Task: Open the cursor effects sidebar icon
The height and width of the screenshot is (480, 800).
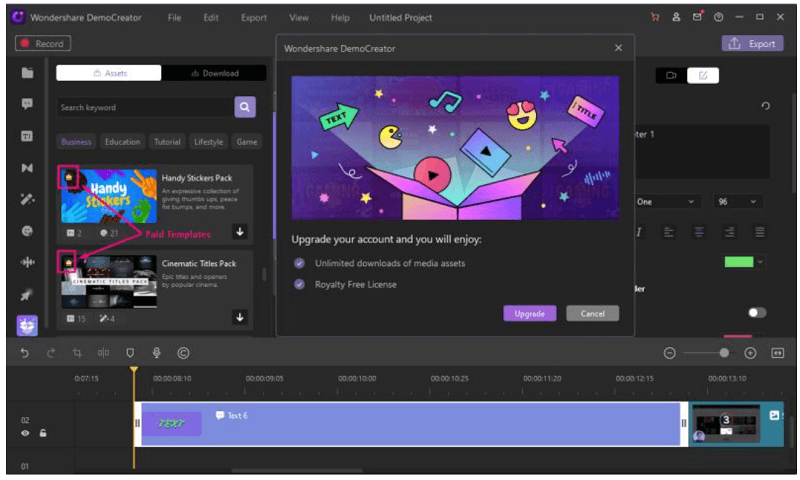Action: 26,294
